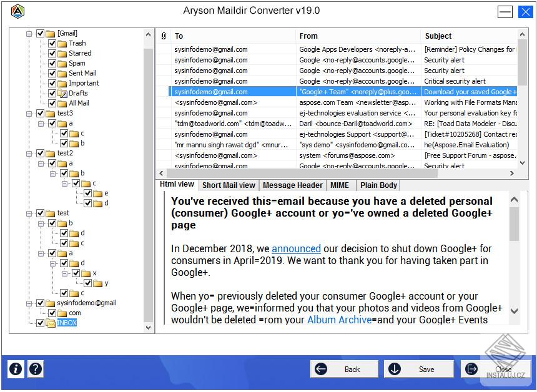
Task: Click the Starred folder icon
Action: (62, 54)
